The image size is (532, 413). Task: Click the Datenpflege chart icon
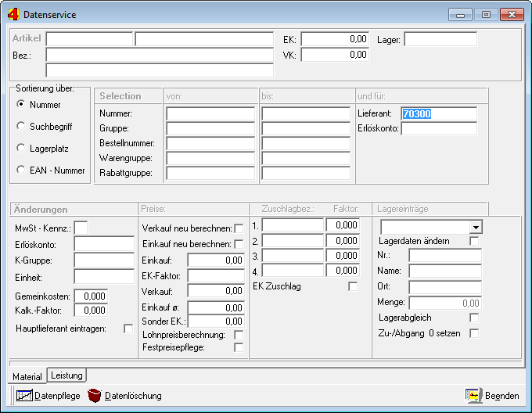(x=24, y=396)
